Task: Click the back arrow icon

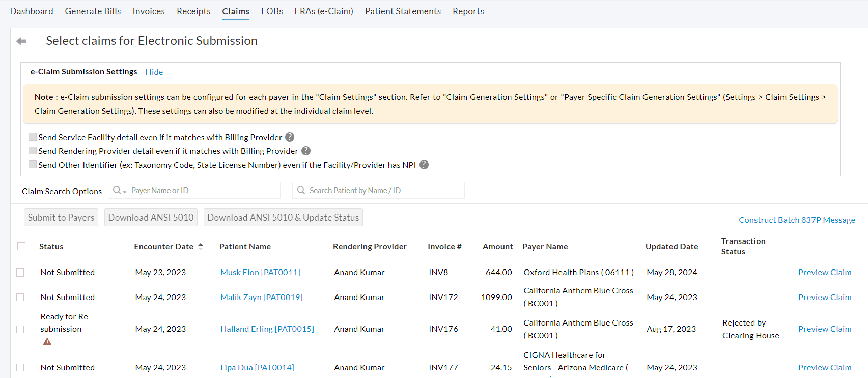Action: (x=21, y=41)
